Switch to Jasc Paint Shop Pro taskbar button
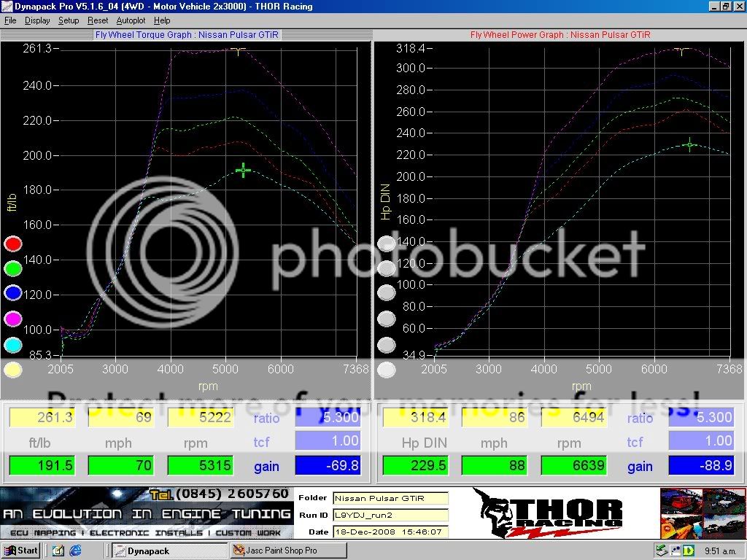This screenshot has height=560, width=747. click(x=289, y=551)
